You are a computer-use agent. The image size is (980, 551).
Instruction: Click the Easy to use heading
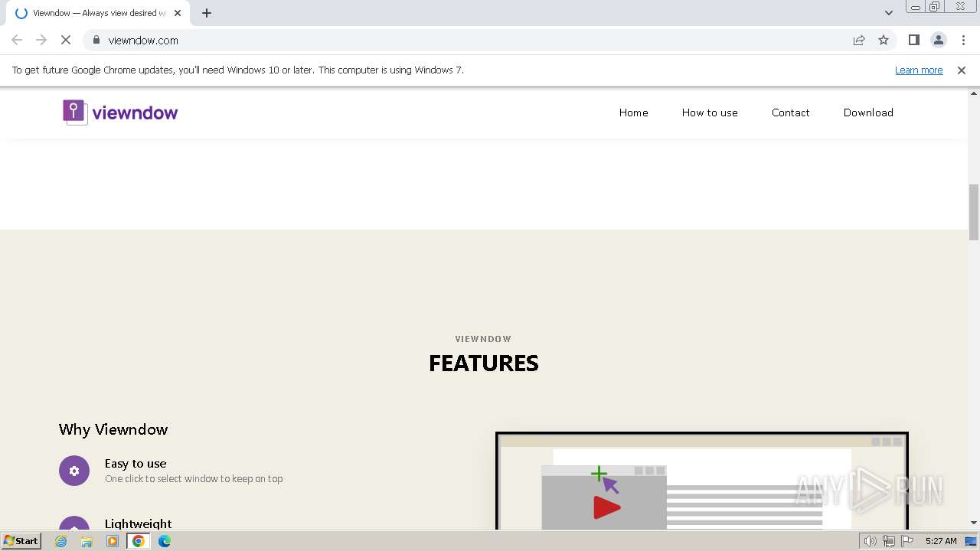pos(136,463)
